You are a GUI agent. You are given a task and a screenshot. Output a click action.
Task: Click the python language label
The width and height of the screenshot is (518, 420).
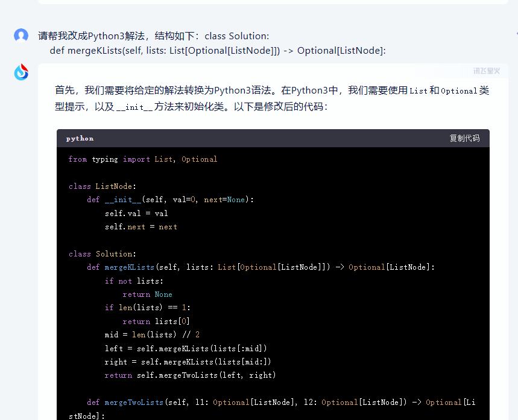point(80,139)
